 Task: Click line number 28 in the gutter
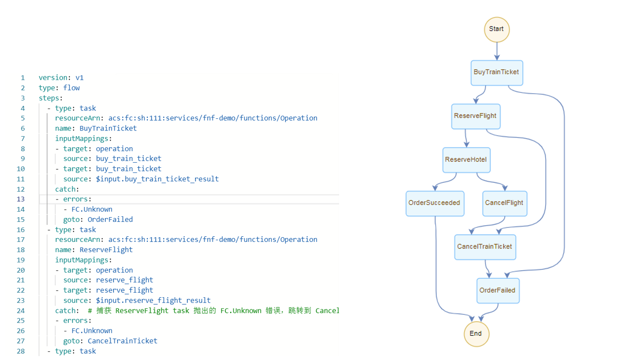point(21,351)
